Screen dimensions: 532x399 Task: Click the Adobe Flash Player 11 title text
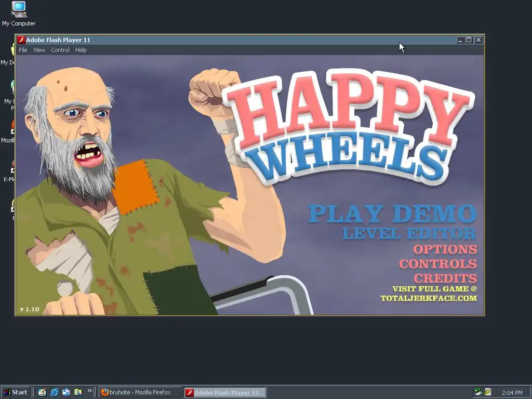(x=58, y=40)
